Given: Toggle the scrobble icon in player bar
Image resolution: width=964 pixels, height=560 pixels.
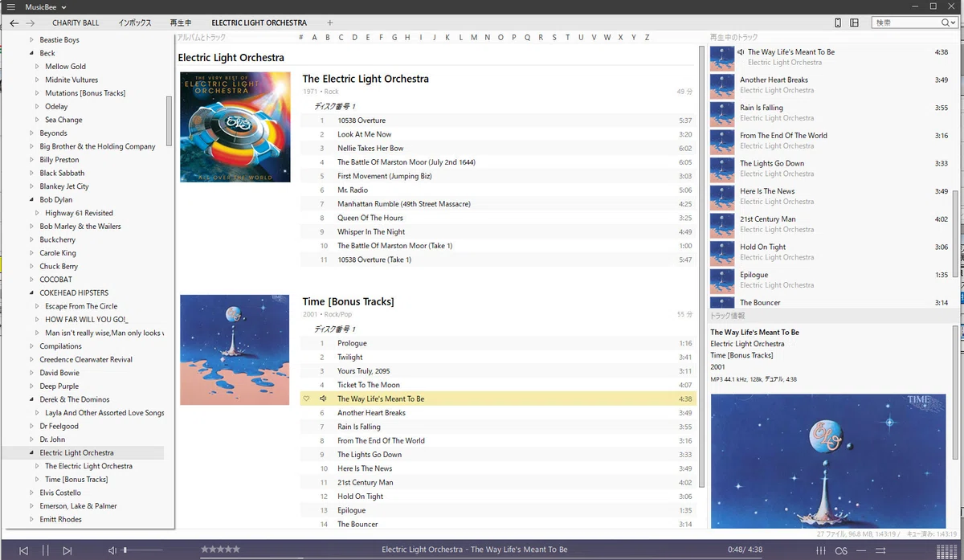Looking at the screenshot, I should point(841,550).
